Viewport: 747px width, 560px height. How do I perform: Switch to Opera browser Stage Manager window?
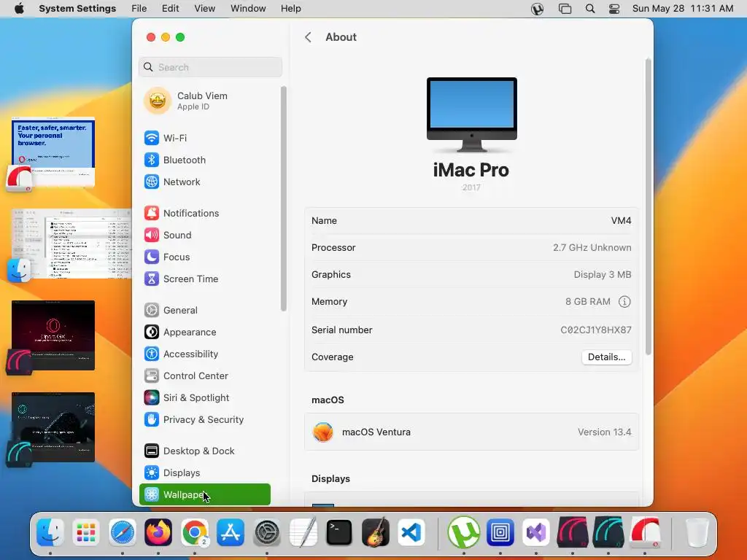point(53,152)
